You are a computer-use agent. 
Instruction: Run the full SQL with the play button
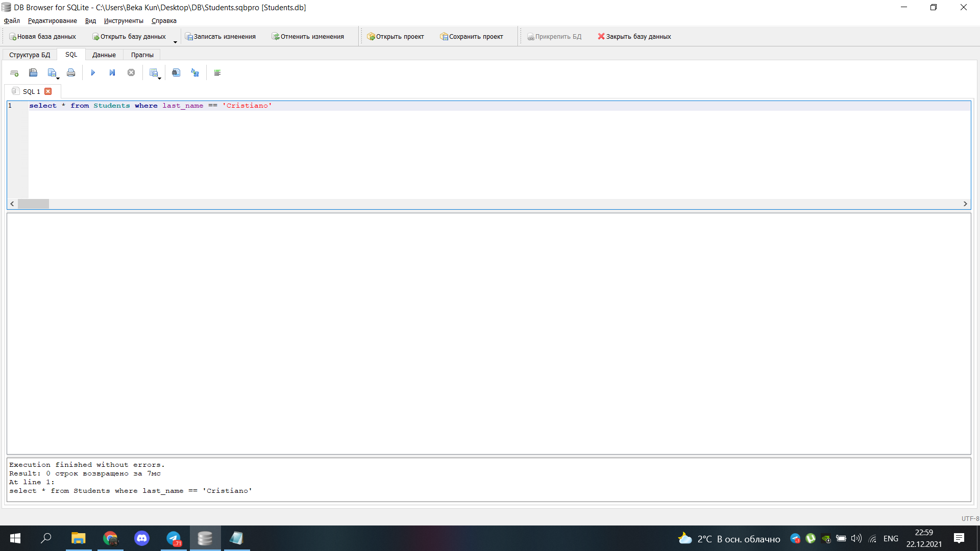click(93, 73)
